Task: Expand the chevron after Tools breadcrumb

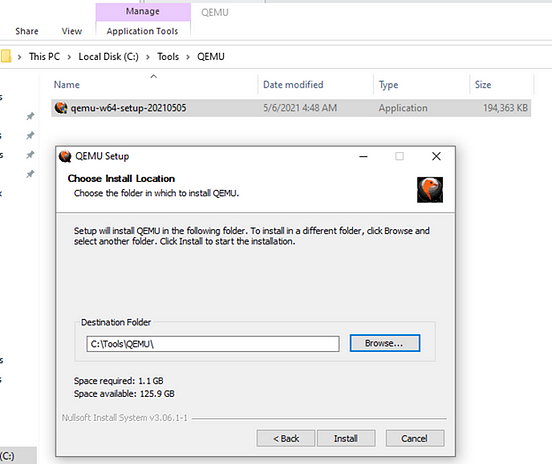Action: (x=188, y=57)
